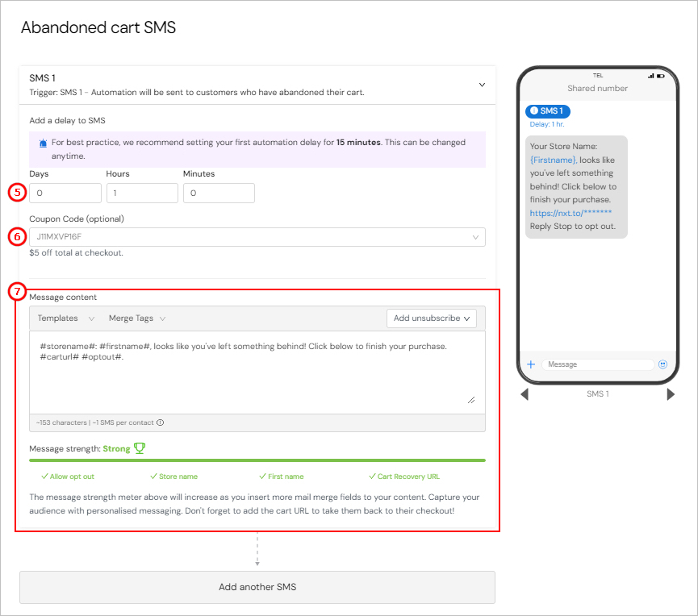Image resolution: width=698 pixels, height=616 pixels.
Task: Click the Hours delay input field
Action: click(x=142, y=193)
